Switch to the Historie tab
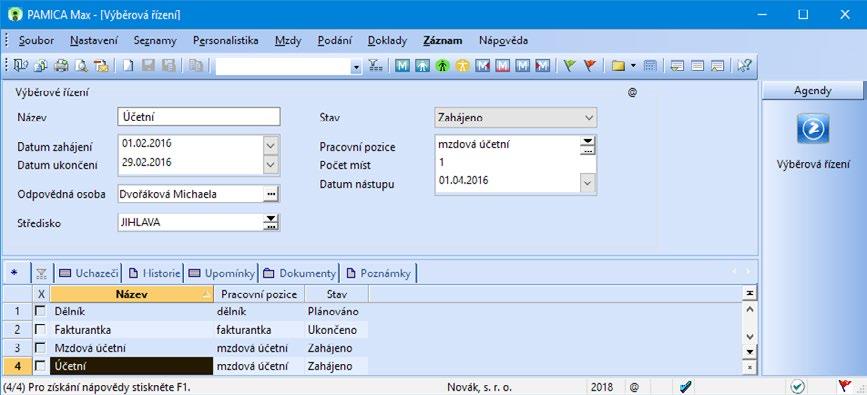Image resolution: width=867 pixels, height=395 pixels. (x=154, y=273)
